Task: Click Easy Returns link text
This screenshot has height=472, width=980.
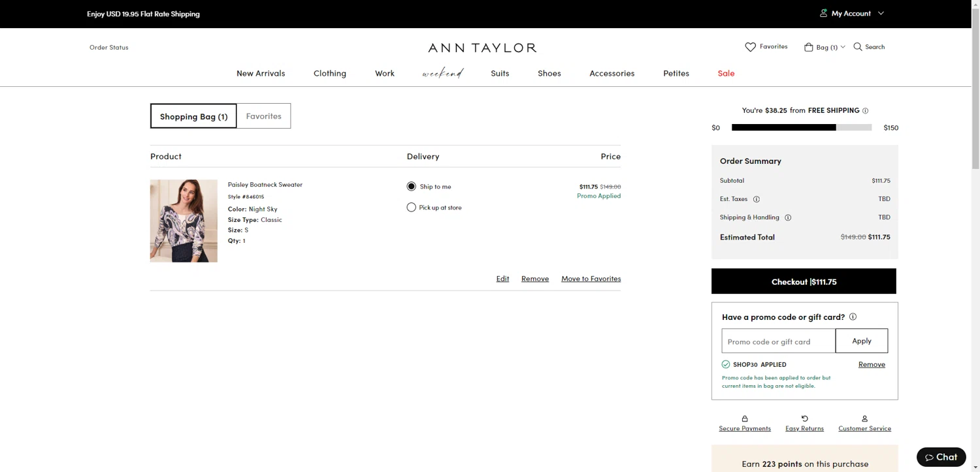Action: (x=805, y=428)
